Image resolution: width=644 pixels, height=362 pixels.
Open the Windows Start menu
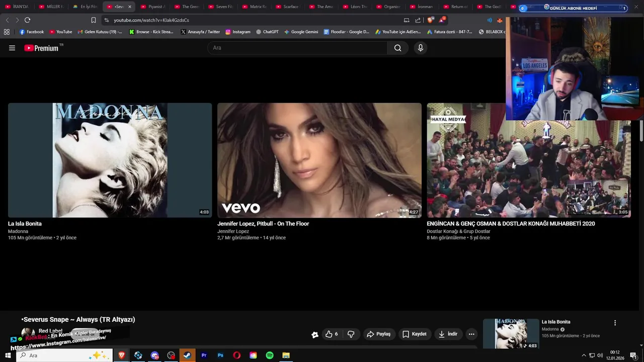pos(8,355)
